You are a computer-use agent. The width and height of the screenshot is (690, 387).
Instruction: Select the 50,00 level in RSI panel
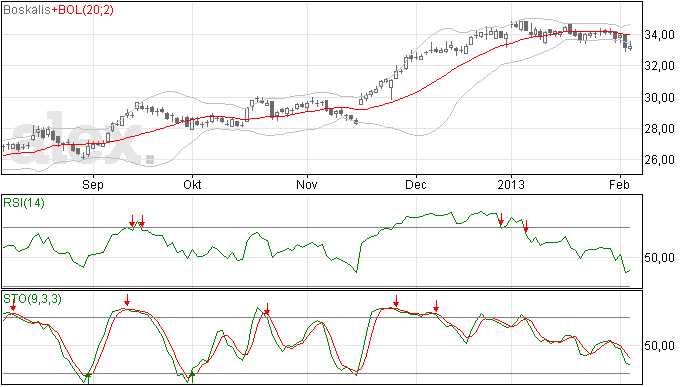point(659,258)
